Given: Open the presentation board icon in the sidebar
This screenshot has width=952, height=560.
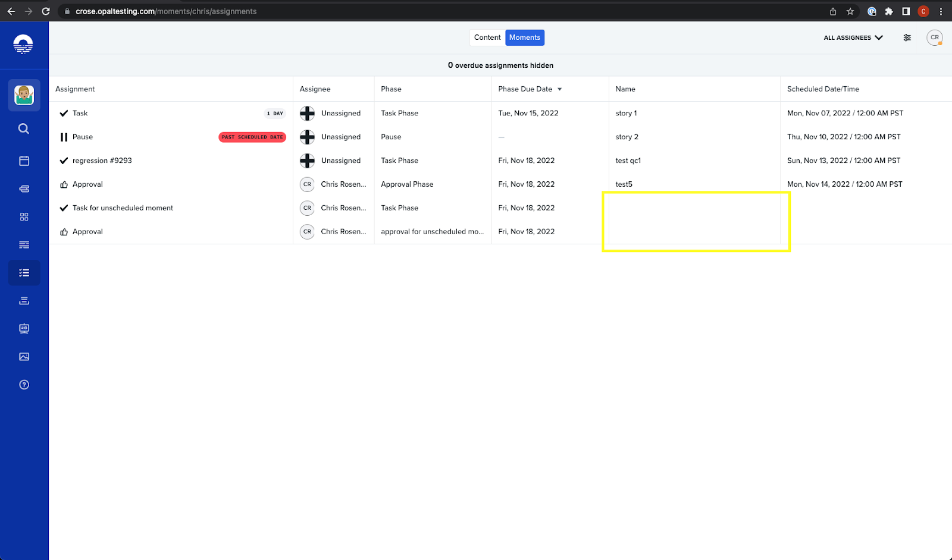Looking at the screenshot, I should pyautogui.click(x=24, y=329).
